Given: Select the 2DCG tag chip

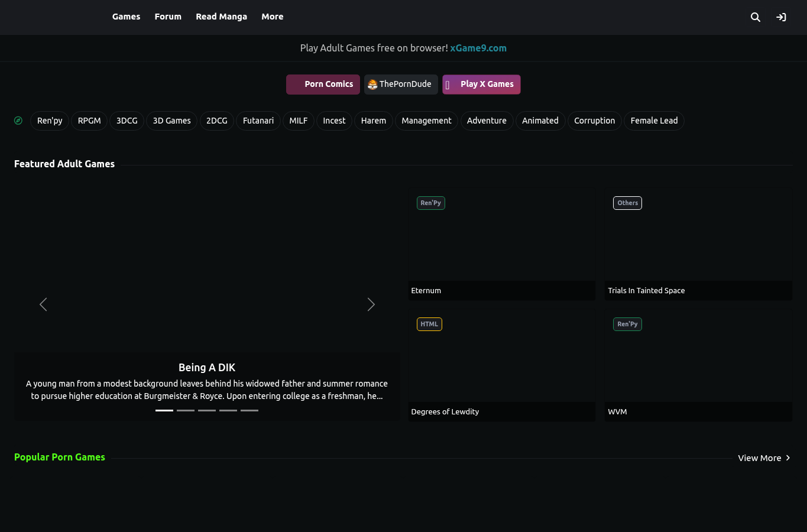Looking at the screenshot, I should pyautogui.click(x=217, y=121).
